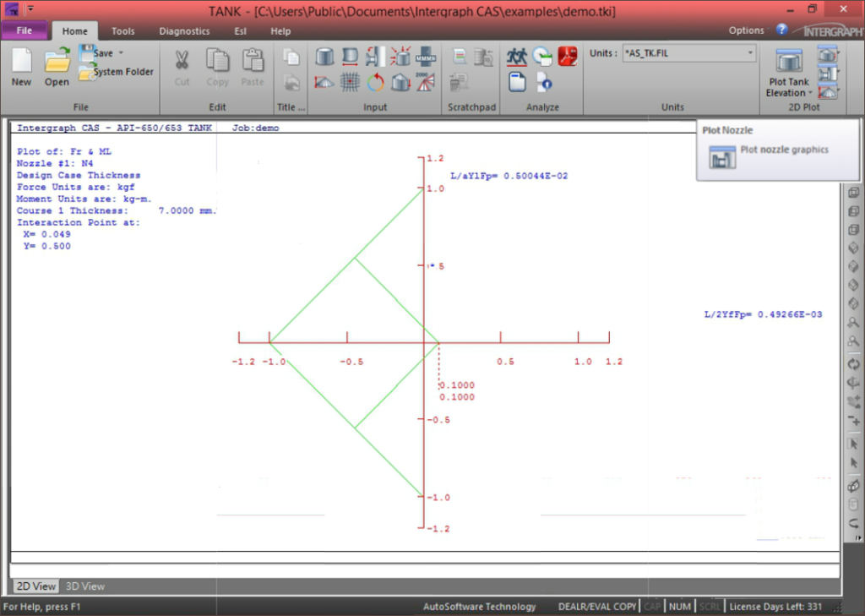The width and height of the screenshot is (865, 616).
Task: Click the L/2YfFp value label on plot
Action: (x=763, y=314)
